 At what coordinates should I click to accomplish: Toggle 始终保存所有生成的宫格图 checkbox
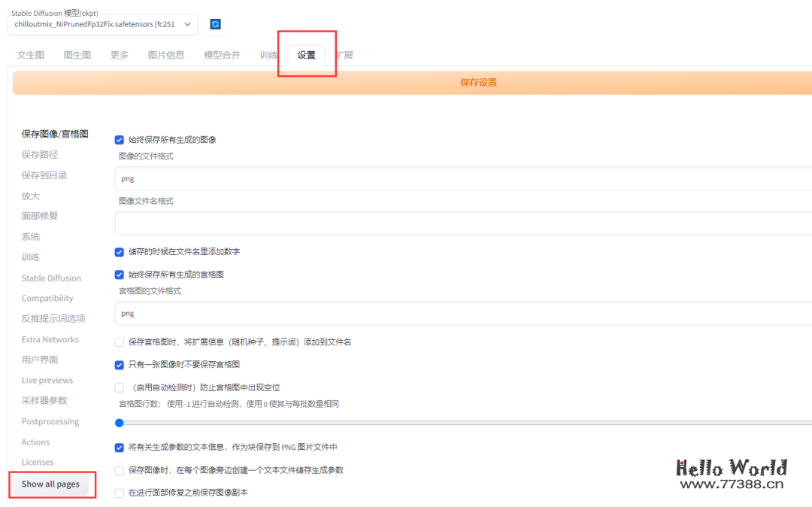(119, 275)
